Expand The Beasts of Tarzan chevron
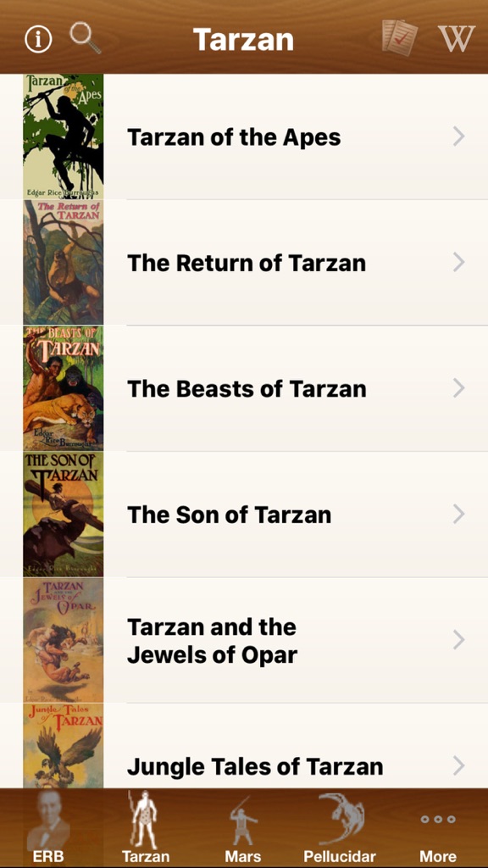This screenshot has height=868, width=488. point(458,388)
